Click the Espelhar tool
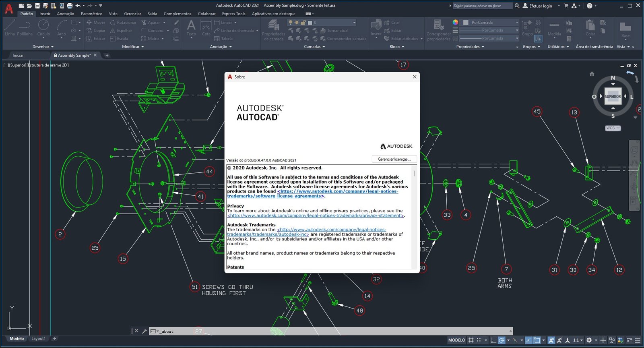 pos(121,31)
